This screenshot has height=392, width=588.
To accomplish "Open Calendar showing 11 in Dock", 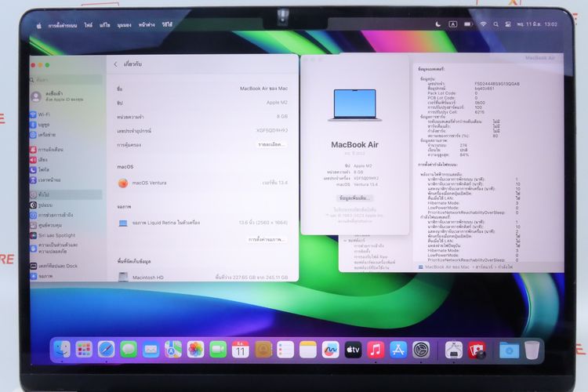I will (x=241, y=350).
